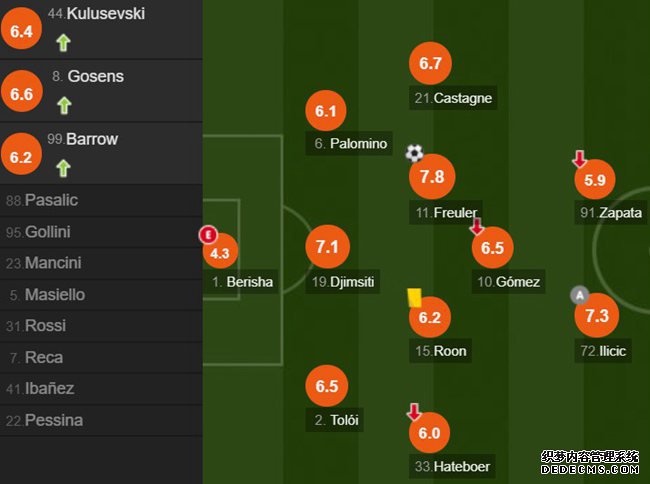Viewport: 650px width, 484px height.
Task: Open the Castagne player name label
Action: [453, 98]
